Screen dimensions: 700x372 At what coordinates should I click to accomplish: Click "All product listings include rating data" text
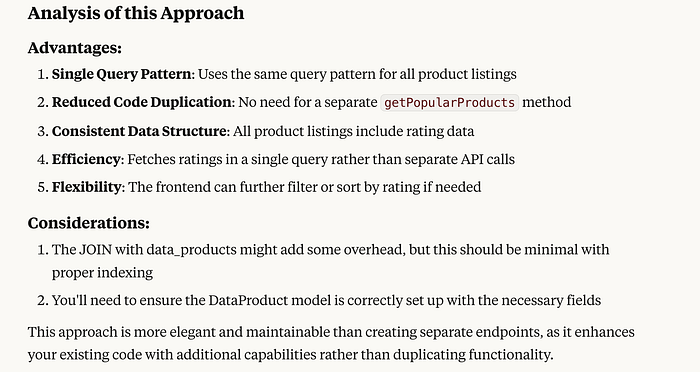353,131
